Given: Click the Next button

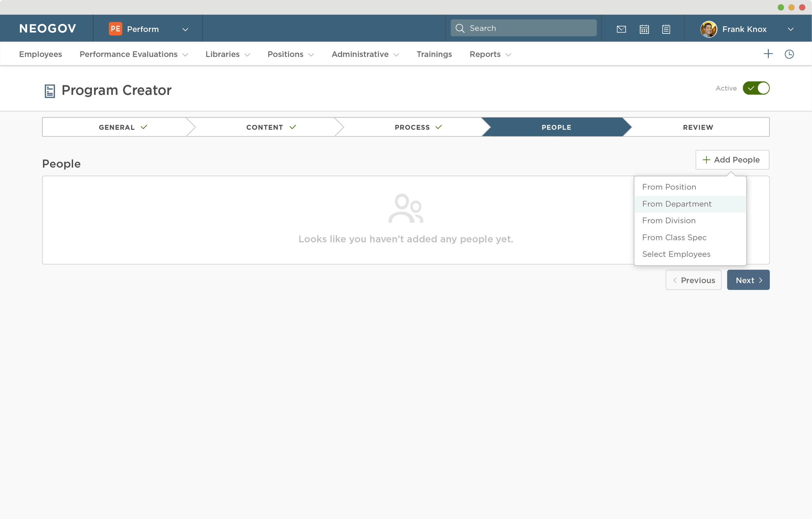Looking at the screenshot, I should click(x=748, y=280).
